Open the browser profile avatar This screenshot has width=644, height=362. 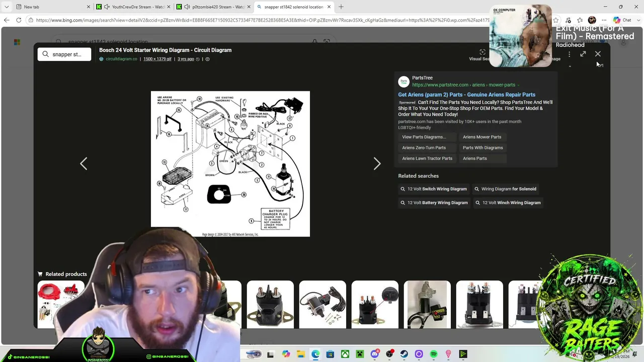(x=592, y=20)
